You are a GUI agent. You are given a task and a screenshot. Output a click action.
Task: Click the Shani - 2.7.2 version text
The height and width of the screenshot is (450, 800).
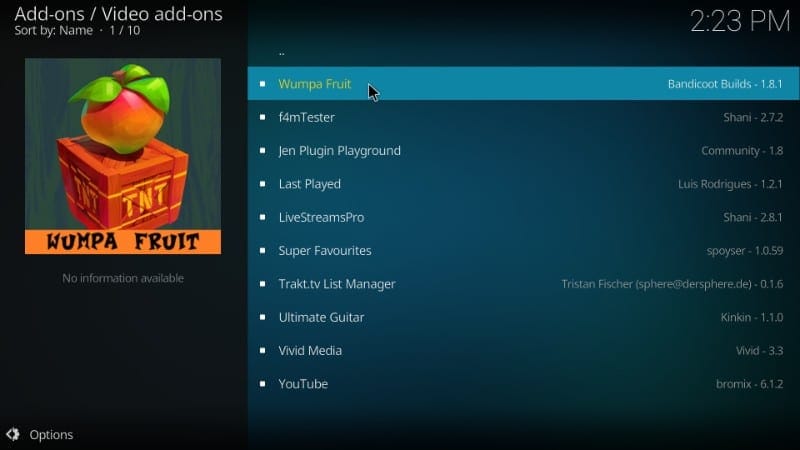click(x=753, y=117)
